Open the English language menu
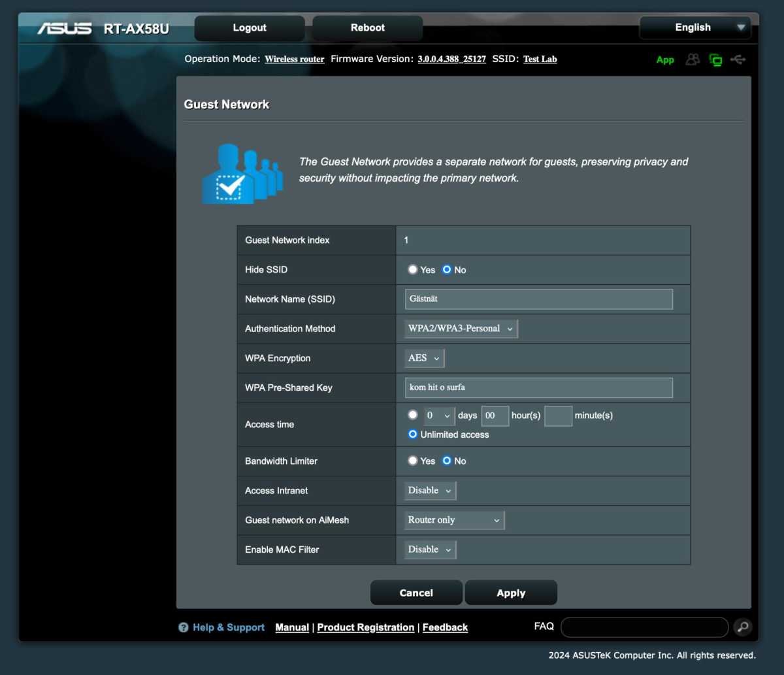Screen dimensions: 784x675 point(695,27)
